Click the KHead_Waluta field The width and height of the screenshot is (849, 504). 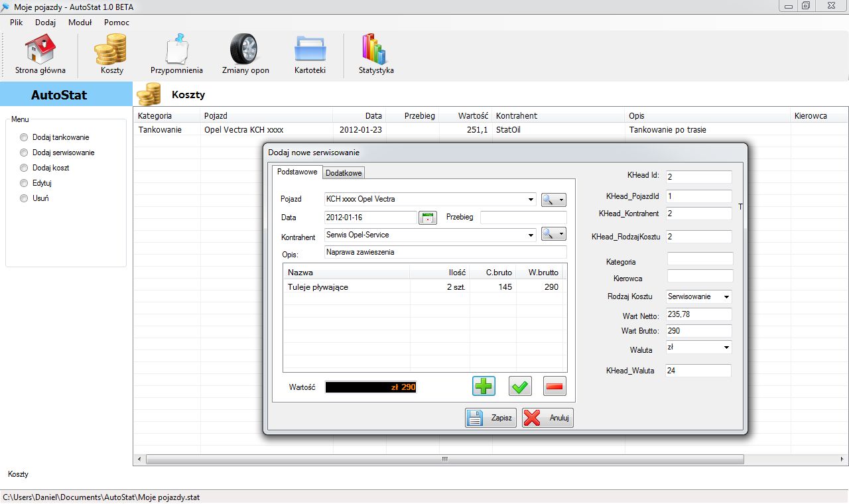click(x=699, y=371)
